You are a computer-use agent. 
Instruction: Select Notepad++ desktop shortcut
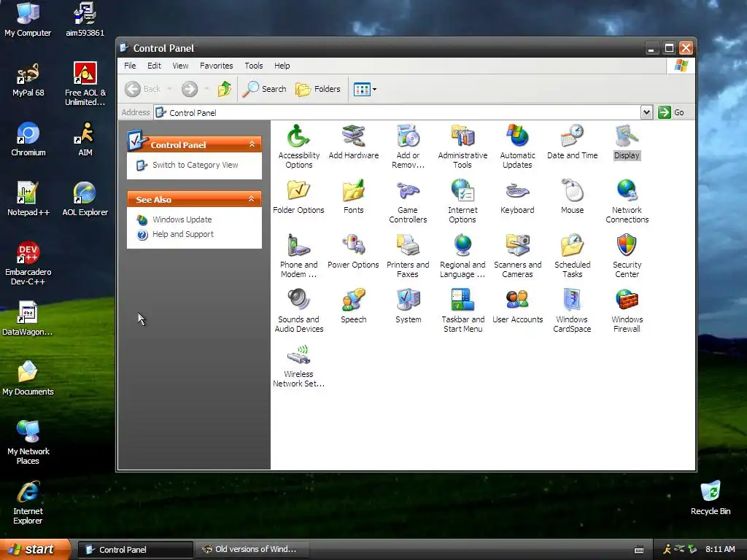pyautogui.click(x=28, y=198)
